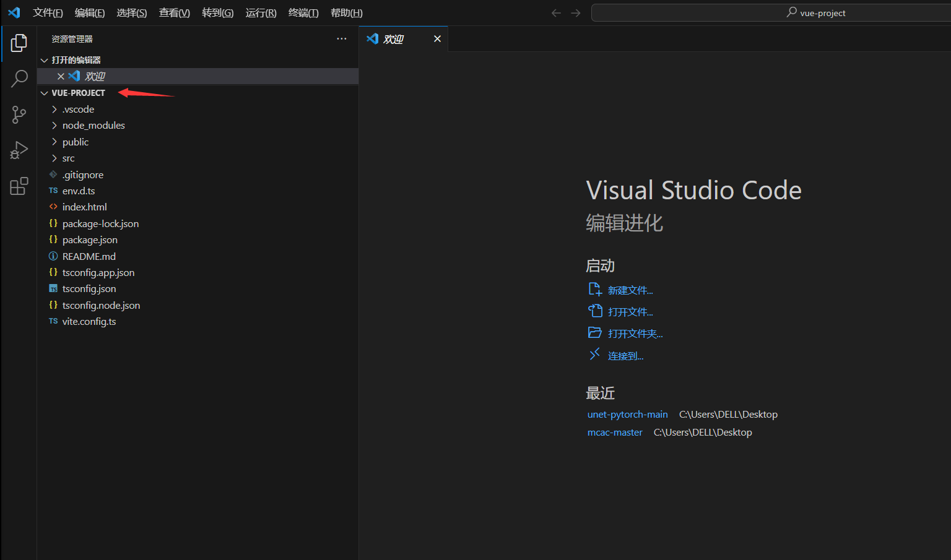The height and width of the screenshot is (560, 951).
Task: Open the 运行(R) menu
Action: coord(261,13)
